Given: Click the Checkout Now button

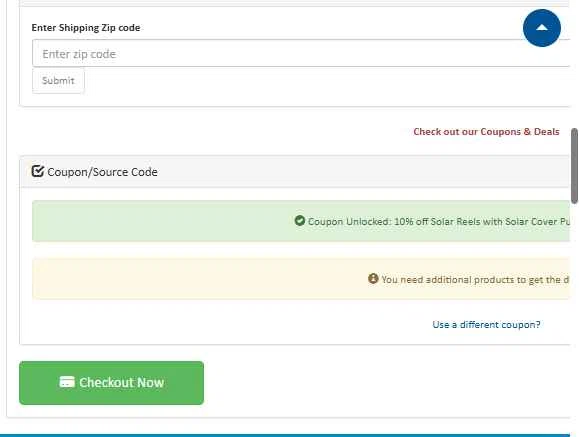Looking at the screenshot, I should click(x=112, y=383).
